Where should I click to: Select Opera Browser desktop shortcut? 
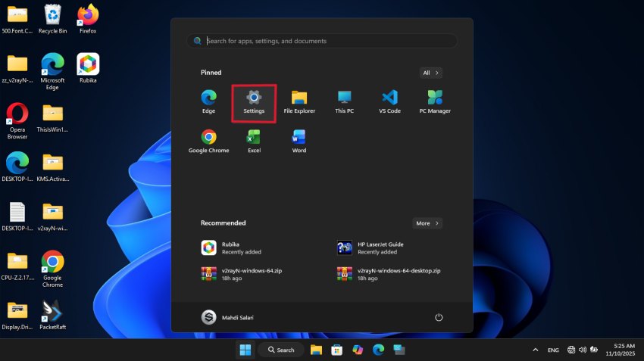coord(17,120)
